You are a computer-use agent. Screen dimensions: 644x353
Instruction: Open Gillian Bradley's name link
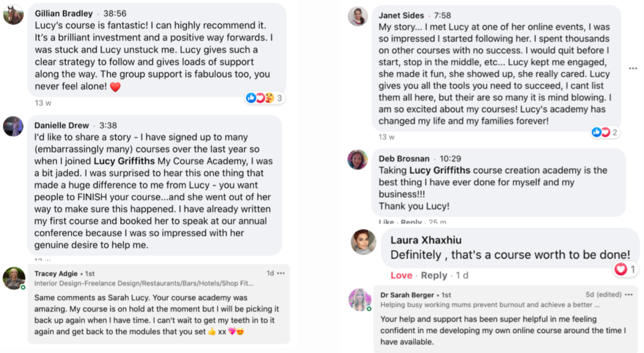(64, 13)
